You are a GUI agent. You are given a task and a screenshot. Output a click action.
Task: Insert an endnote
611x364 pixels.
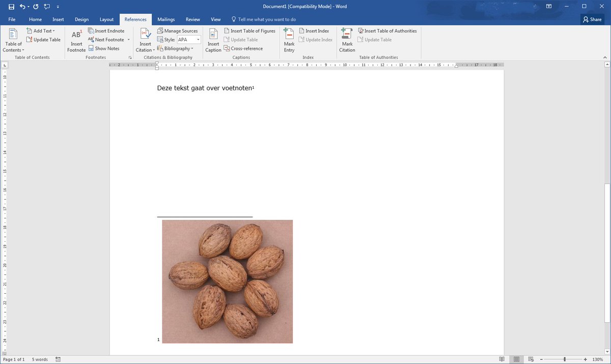106,31
